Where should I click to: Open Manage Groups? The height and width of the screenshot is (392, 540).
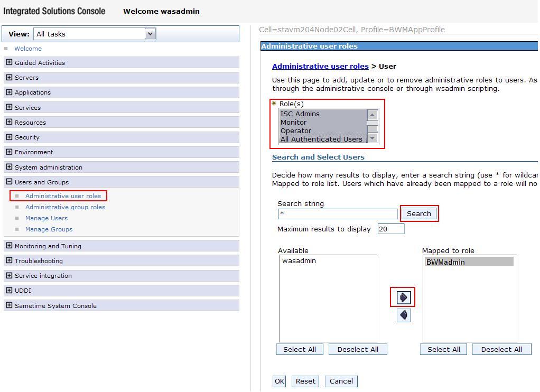(49, 229)
